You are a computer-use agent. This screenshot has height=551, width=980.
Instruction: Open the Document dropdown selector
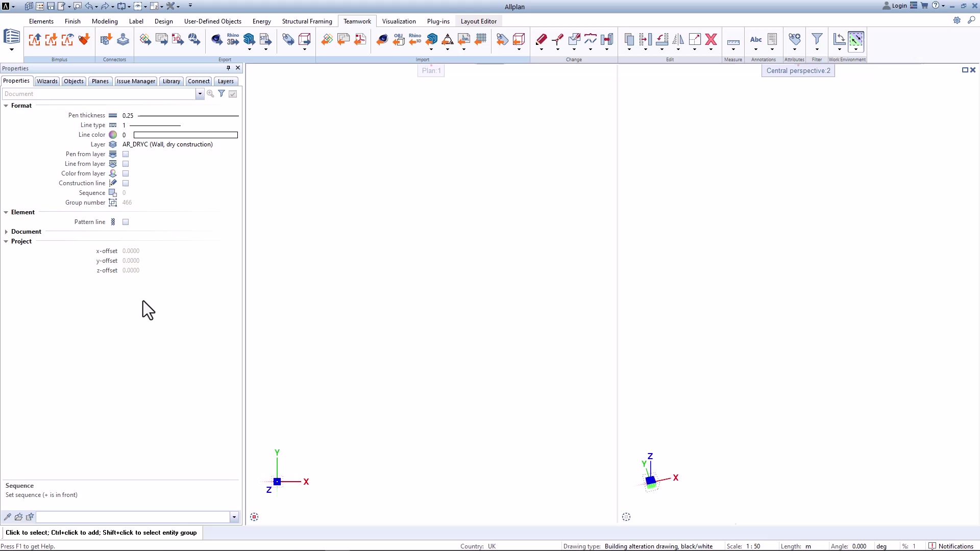tap(201, 93)
